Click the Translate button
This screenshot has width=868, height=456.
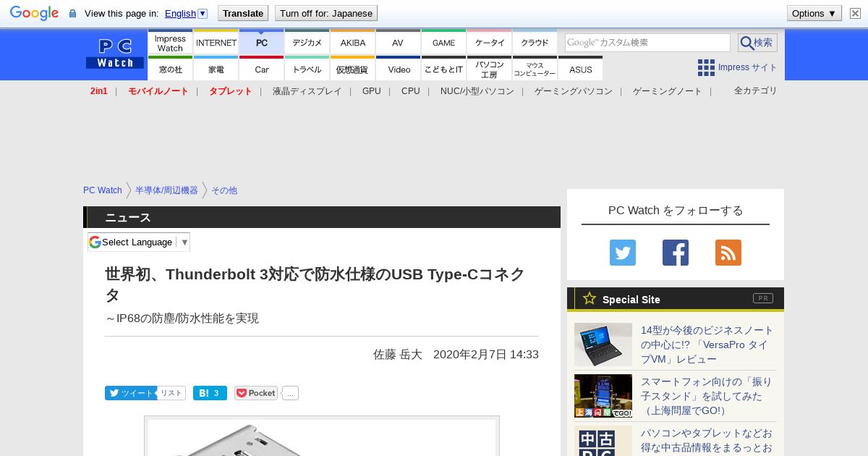pyautogui.click(x=243, y=13)
